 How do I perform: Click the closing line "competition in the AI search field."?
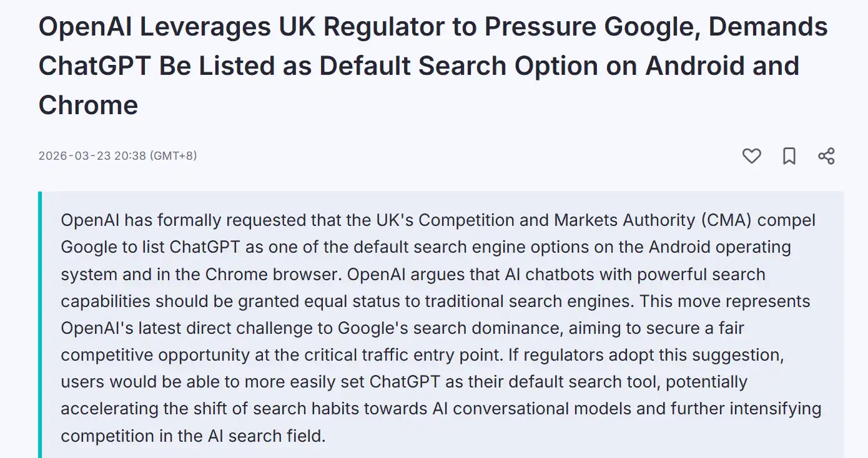(194, 435)
